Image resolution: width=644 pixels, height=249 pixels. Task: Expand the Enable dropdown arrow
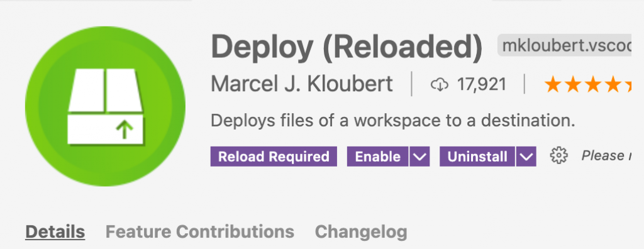[x=419, y=157]
